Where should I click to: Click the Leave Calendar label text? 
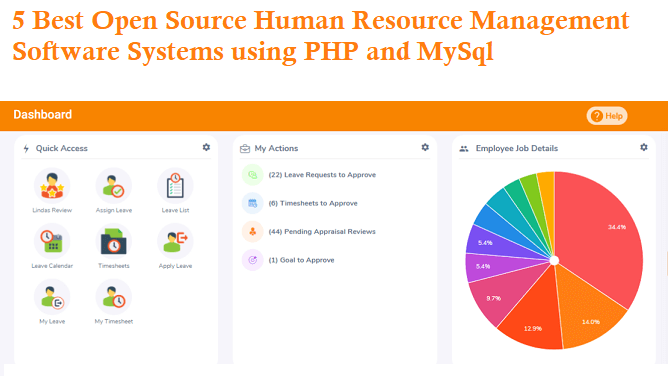click(x=52, y=266)
